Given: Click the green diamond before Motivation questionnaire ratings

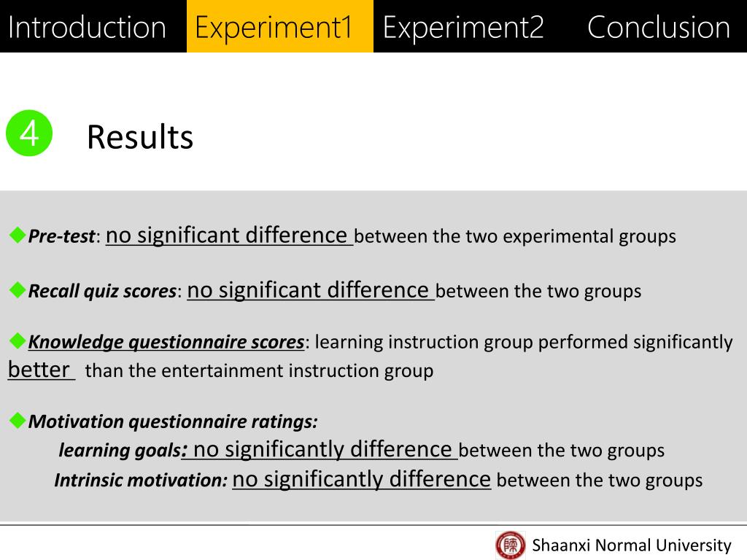Looking at the screenshot, I should 18,421.
